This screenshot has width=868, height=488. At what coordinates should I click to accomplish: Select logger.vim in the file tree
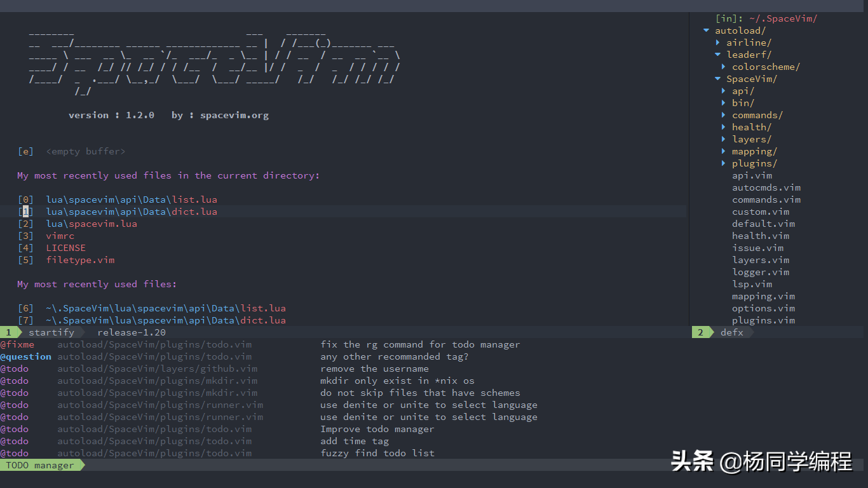(760, 272)
